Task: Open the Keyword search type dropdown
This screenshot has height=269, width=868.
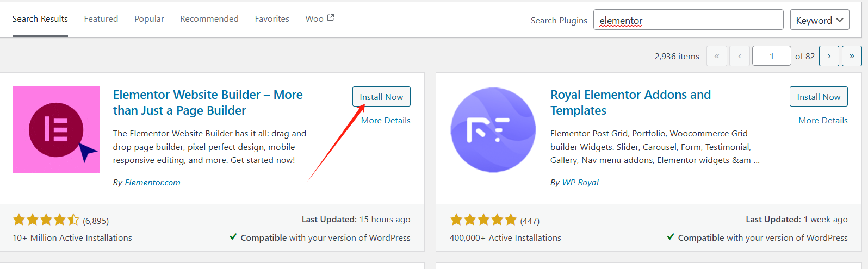Action: [820, 20]
